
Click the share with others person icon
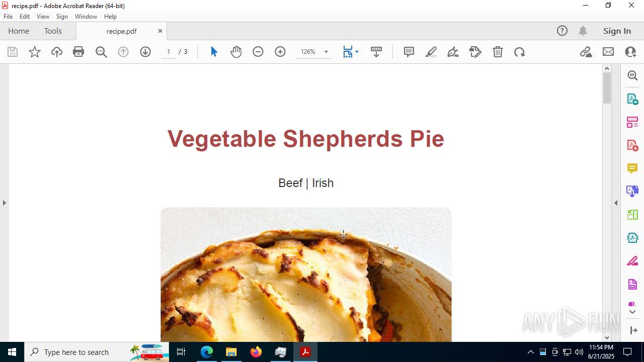[630, 52]
